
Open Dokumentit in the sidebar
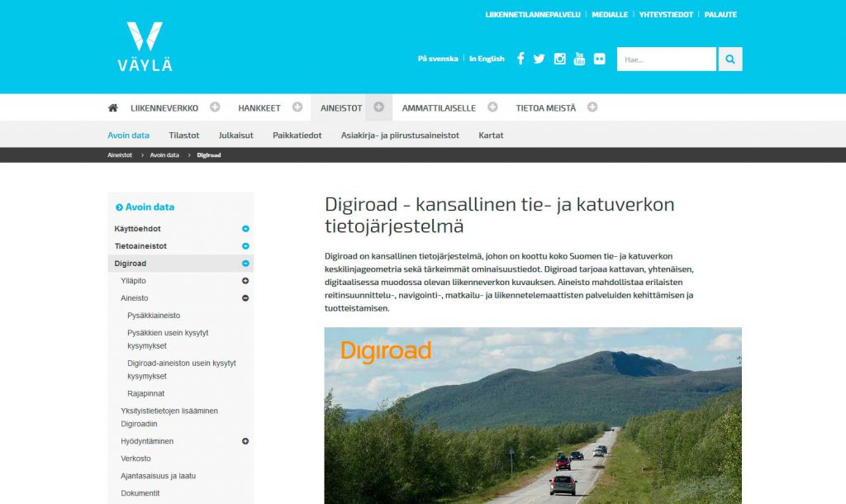[x=140, y=493]
